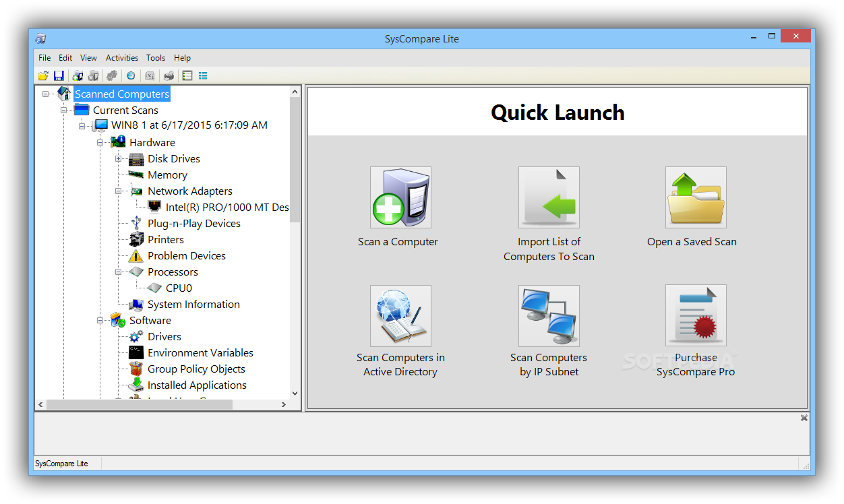Click the open folder toolbar icon
Viewport: 844px width, 504px height.
click(x=43, y=75)
